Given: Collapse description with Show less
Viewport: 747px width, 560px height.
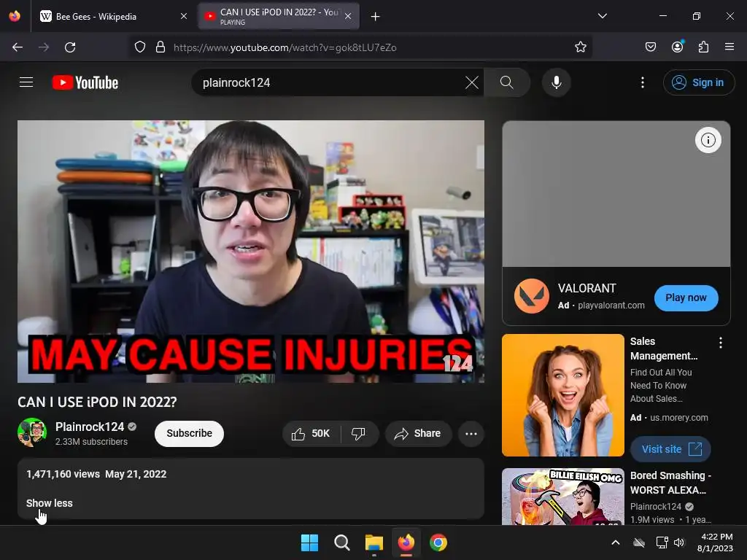Looking at the screenshot, I should pyautogui.click(x=50, y=503).
